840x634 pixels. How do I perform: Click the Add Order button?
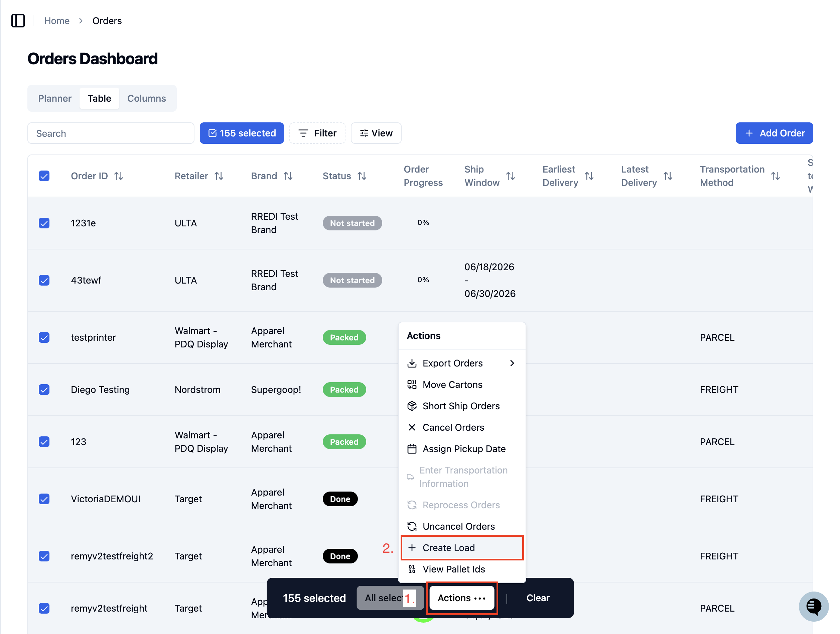(x=774, y=133)
